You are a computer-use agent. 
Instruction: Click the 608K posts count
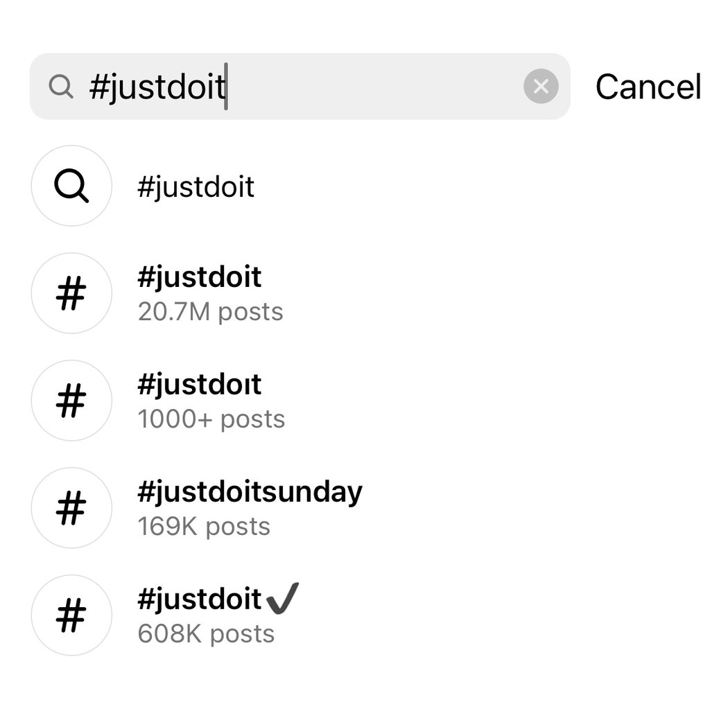pos(206,634)
